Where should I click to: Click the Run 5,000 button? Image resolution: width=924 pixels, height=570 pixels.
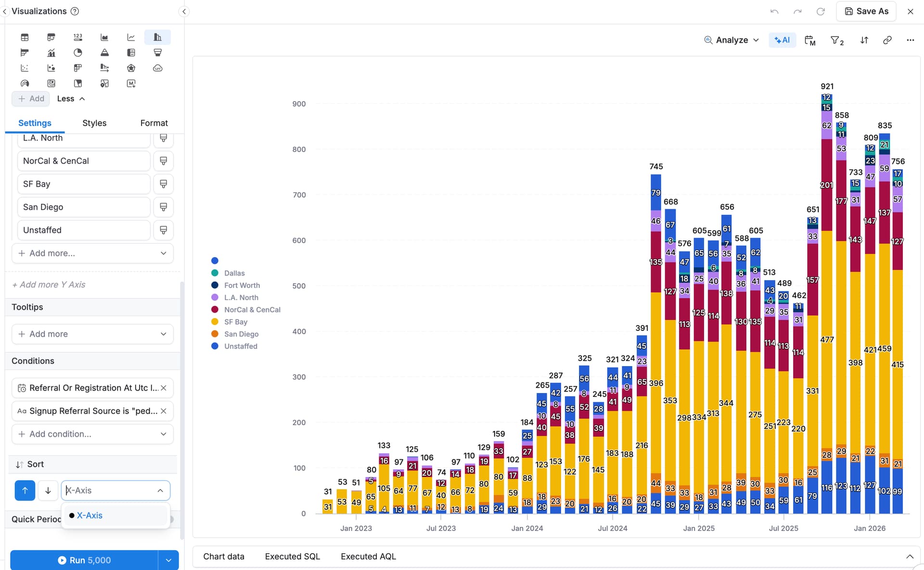(x=84, y=560)
